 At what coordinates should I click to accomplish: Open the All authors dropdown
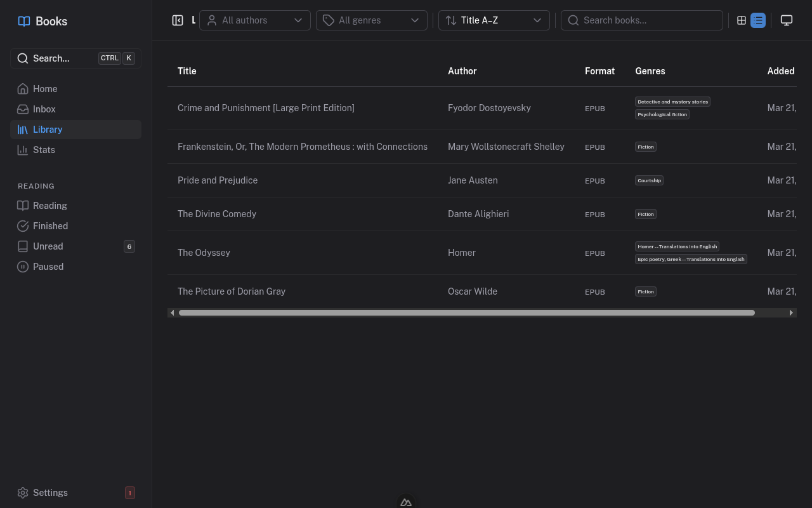coord(254,20)
